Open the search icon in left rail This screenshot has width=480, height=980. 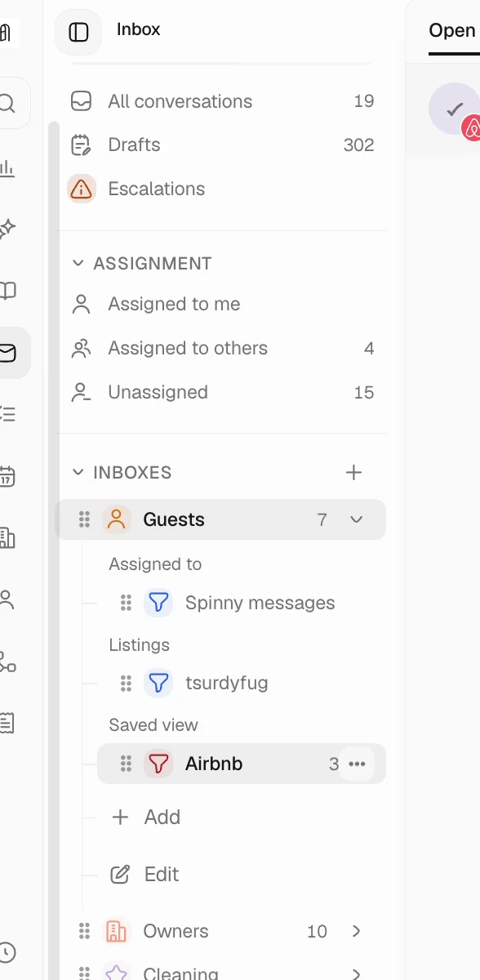coord(7,104)
